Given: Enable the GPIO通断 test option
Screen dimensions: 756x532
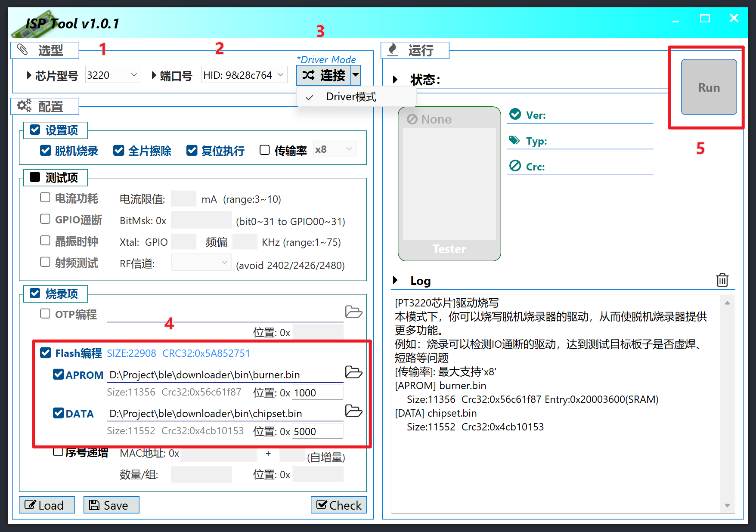Looking at the screenshot, I should tap(45, 220).
